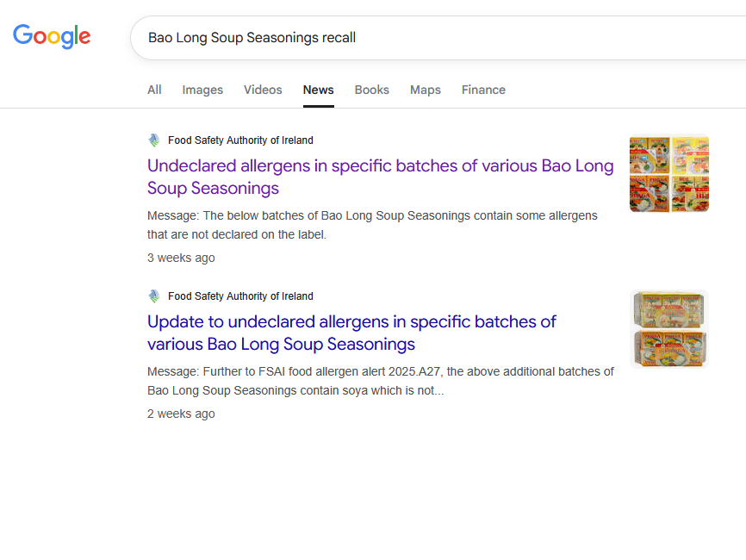The height and width of the screenshot is (560, 746).
Task: Switch to the All tab
Action: (x=154, y=90)
